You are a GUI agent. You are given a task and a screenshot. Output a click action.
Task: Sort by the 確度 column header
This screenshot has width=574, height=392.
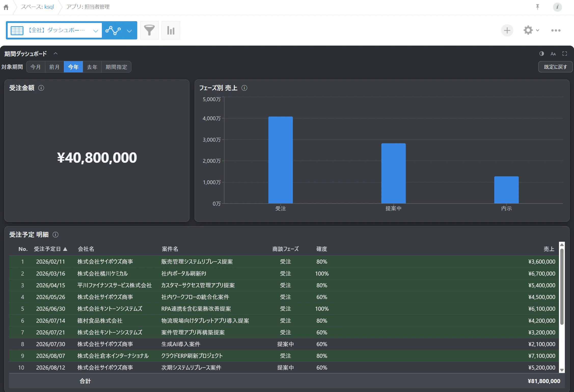322,249
